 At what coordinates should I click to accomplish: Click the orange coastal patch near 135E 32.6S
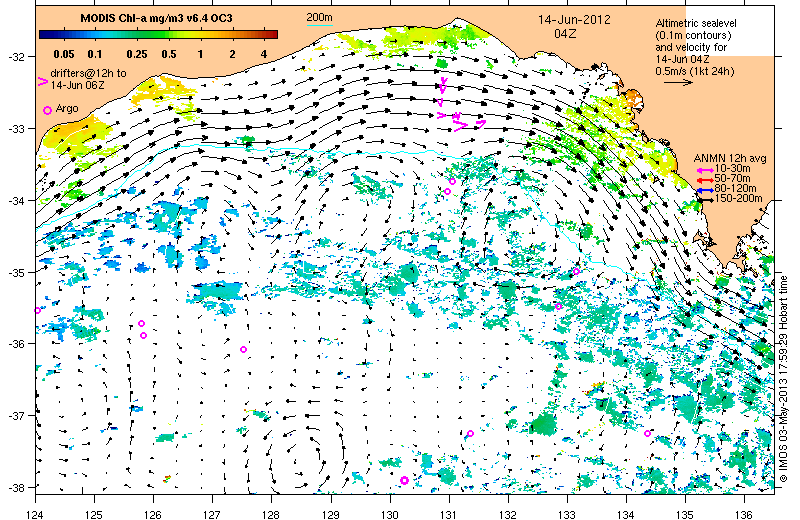coord(632,97)
